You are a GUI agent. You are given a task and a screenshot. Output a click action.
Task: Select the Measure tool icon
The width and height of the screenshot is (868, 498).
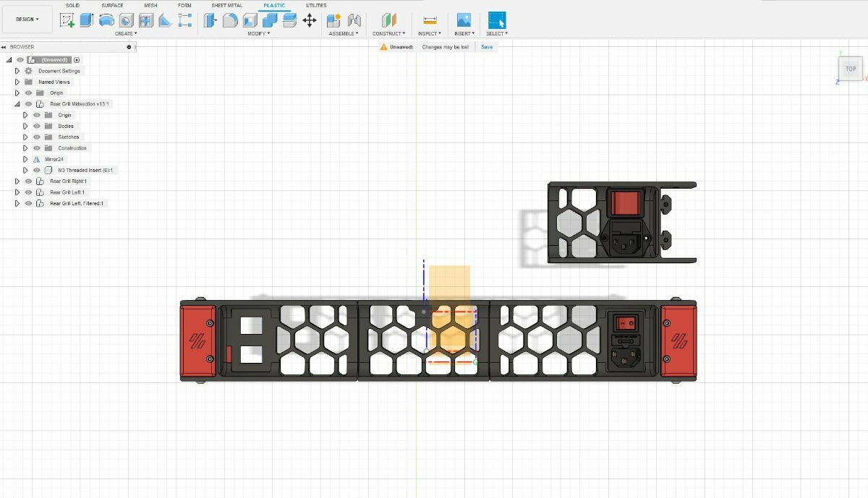coord(430,21)
